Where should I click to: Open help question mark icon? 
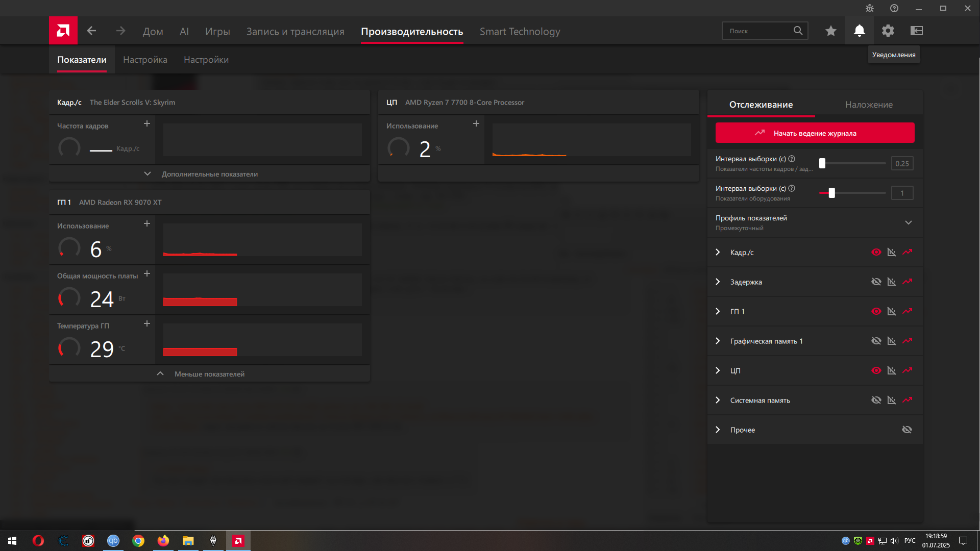[894, 8]
